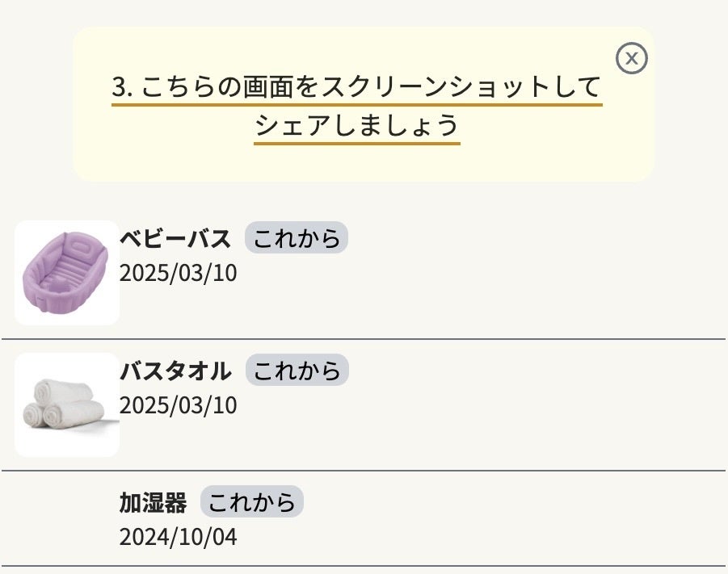Click the underlined シェアしましょう text
728x574 pixels.
[356, 126]
